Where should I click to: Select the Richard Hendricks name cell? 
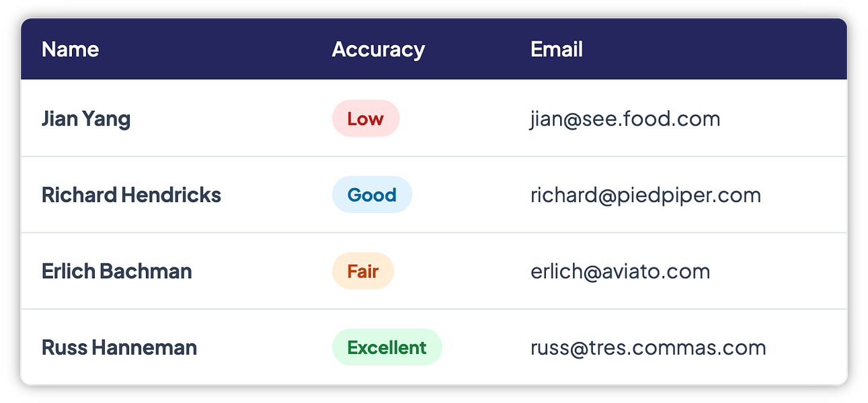[x=131, y=195]
